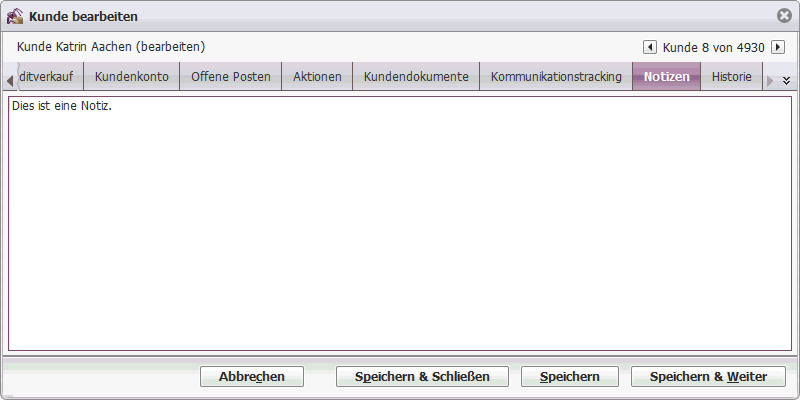Click Speichern & Weiter
This screenshot has width=800, height=400.
708,377
